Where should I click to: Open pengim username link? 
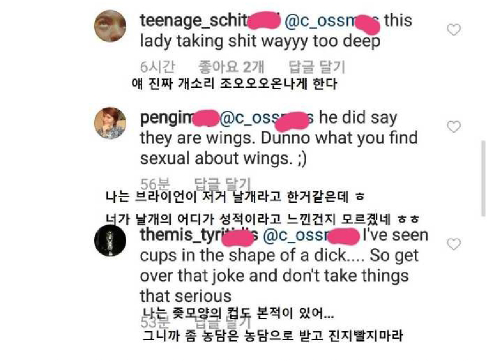[x=179, y=118]
